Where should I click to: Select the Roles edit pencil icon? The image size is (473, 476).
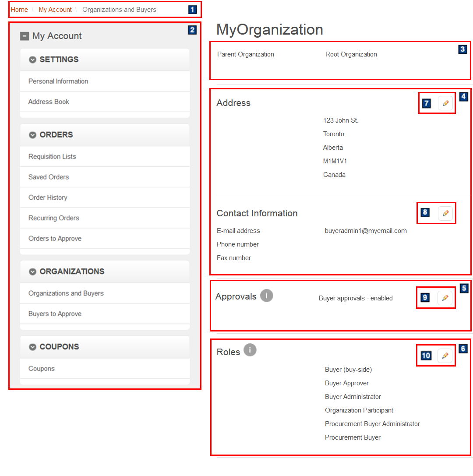coord(445,356)
